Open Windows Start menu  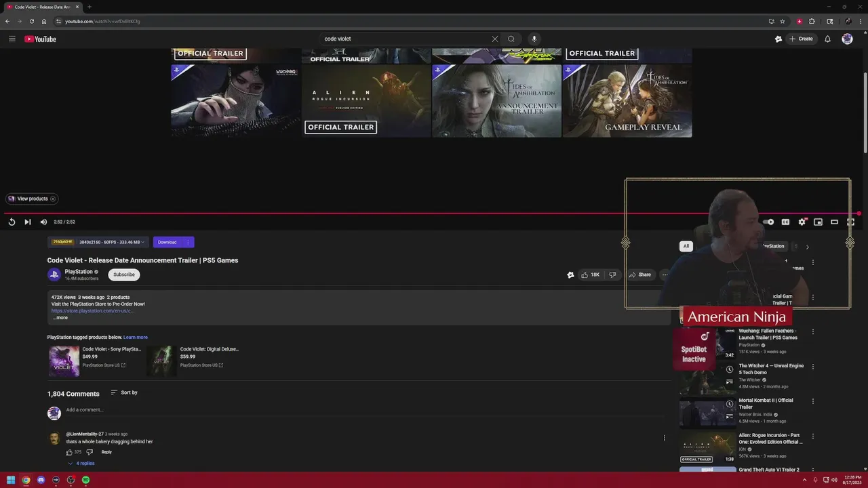(x=11, y=480)
